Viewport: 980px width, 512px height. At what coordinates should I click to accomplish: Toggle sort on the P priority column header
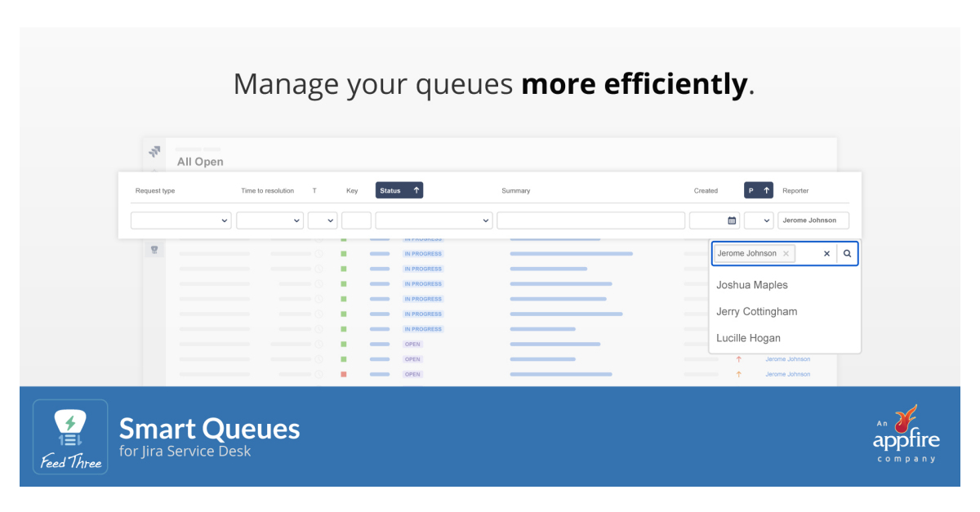coord(759,190)
